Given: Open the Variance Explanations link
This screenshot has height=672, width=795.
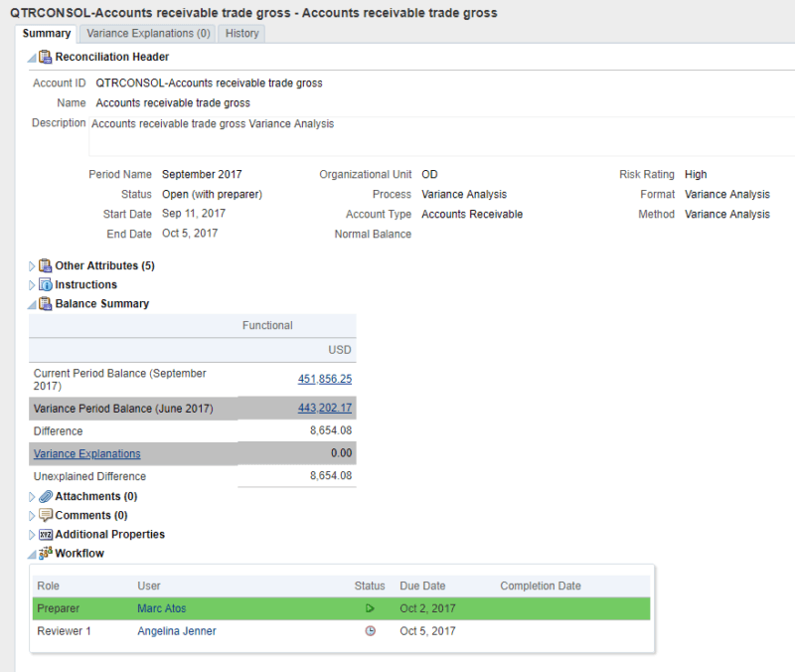Looking at the screenshot, I should [86, 453].
